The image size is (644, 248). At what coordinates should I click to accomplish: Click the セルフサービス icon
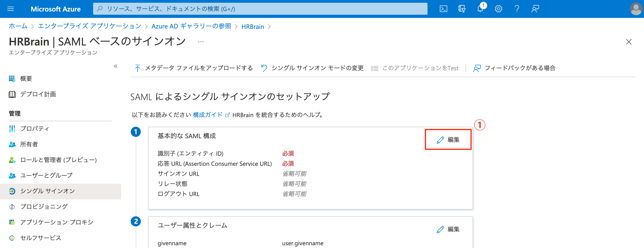coord(12,238)
